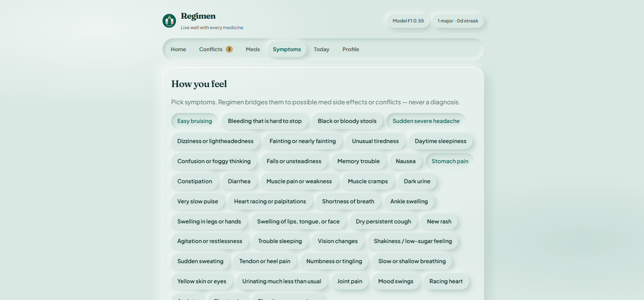644x300 pixels.
Task: Open the Home tab
Action: point(178,49)
